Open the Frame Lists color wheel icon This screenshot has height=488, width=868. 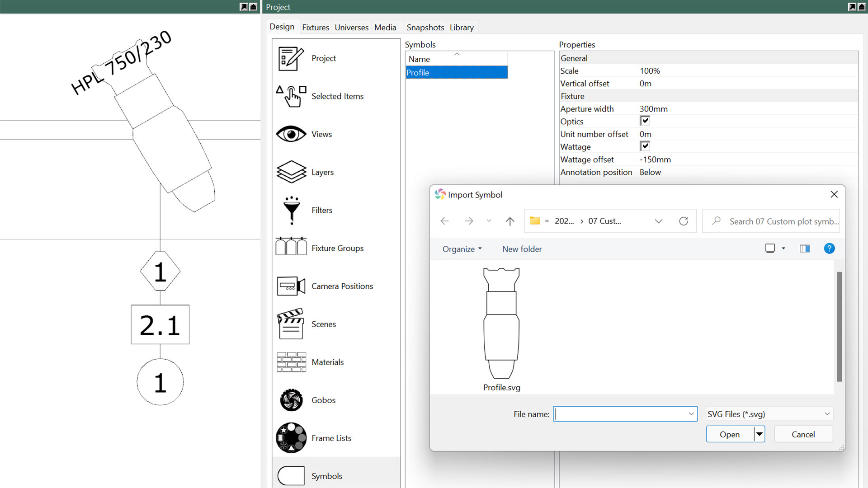pyautogui.click(x=291, y=438)
